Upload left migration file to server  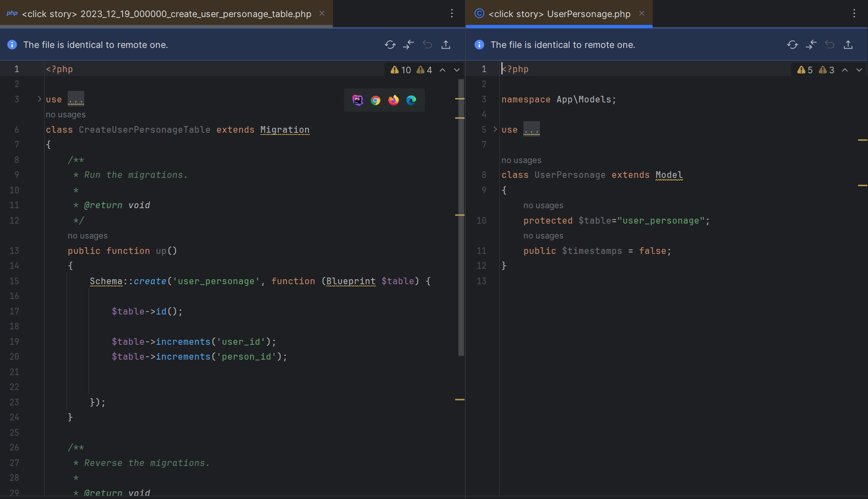pyautogui.click(x=446, y=45)
